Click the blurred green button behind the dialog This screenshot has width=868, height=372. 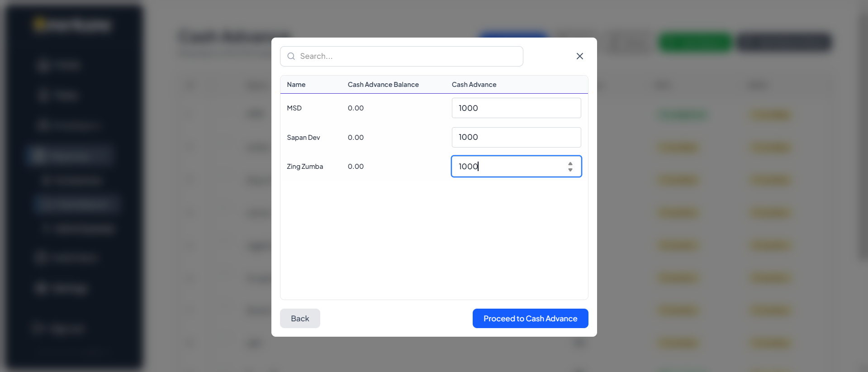[x=695, y=43]
